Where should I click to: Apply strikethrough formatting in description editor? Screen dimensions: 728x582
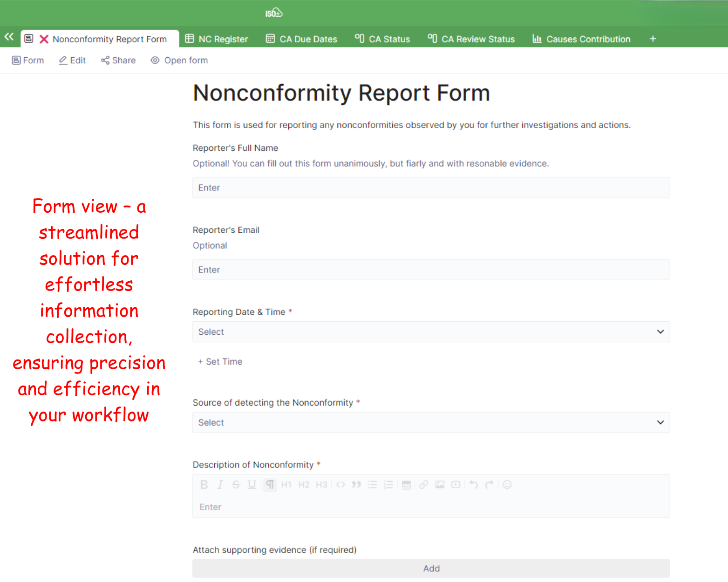tap(236, 485)
